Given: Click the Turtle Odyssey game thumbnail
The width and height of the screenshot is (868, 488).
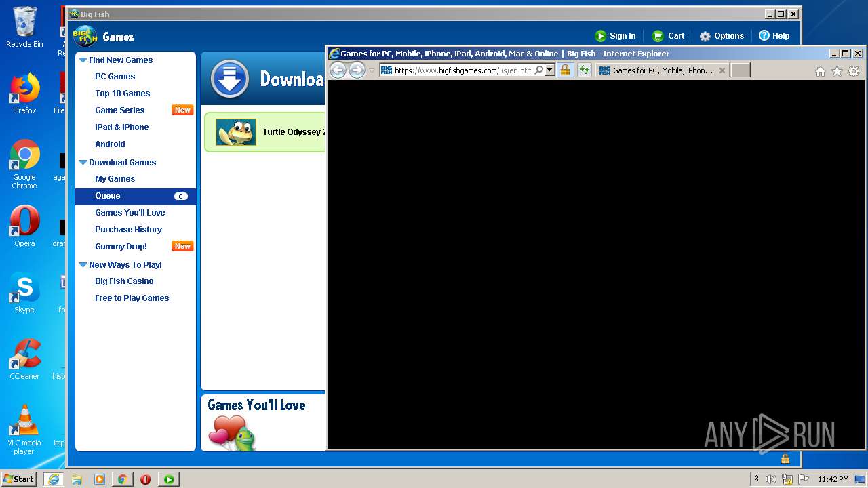Looking at the screenshot, I should point(235,132).
